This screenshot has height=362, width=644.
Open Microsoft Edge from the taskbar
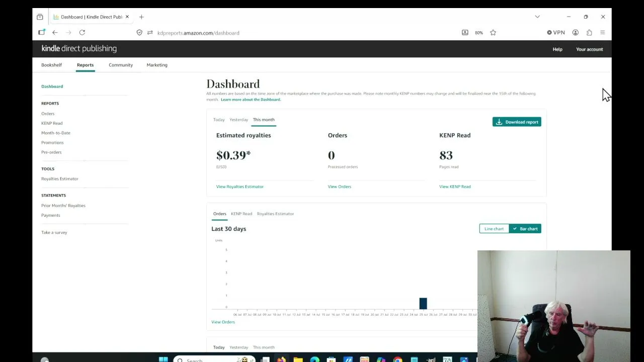tap(314, 359)
